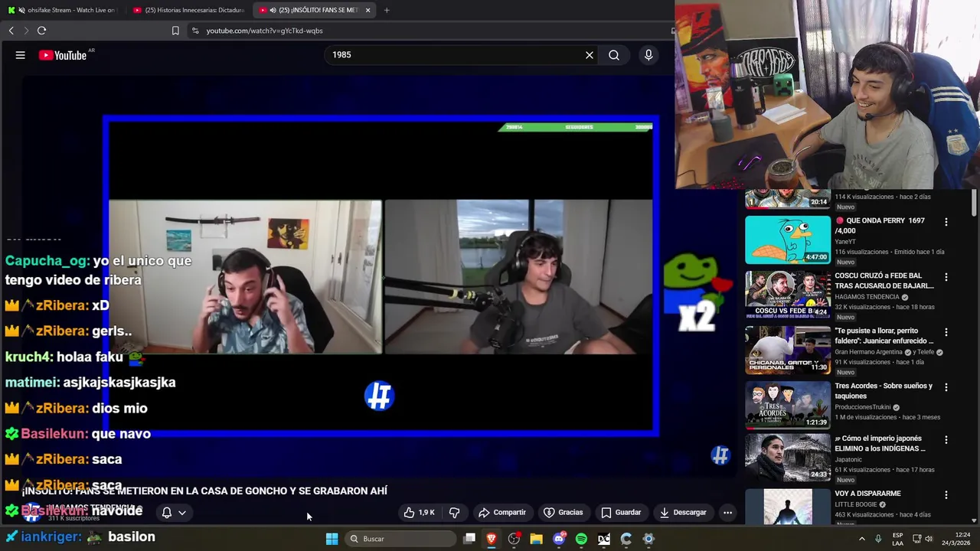
Task: Open Japatonic channel name
Action: tap(849, 460)
